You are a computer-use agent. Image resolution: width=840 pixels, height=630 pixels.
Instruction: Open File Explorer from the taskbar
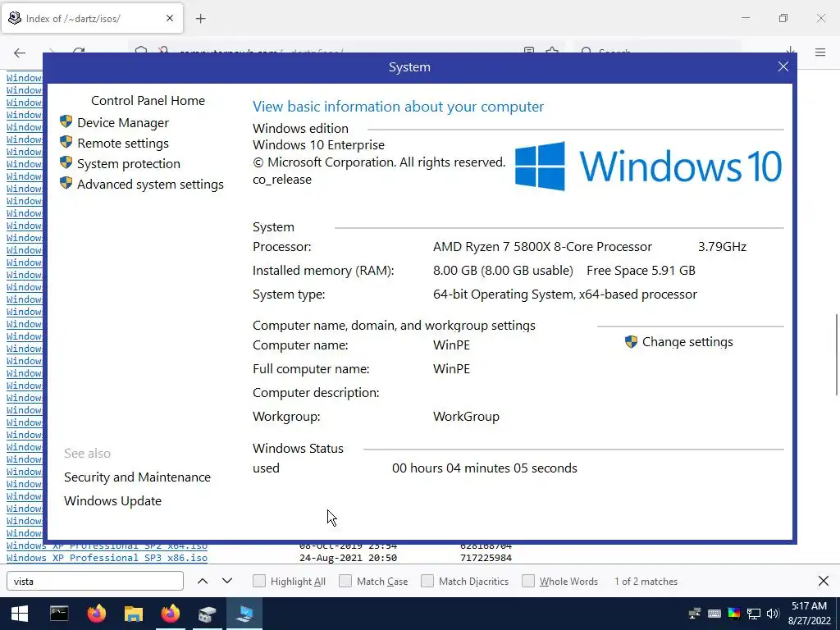click(134, 614)
